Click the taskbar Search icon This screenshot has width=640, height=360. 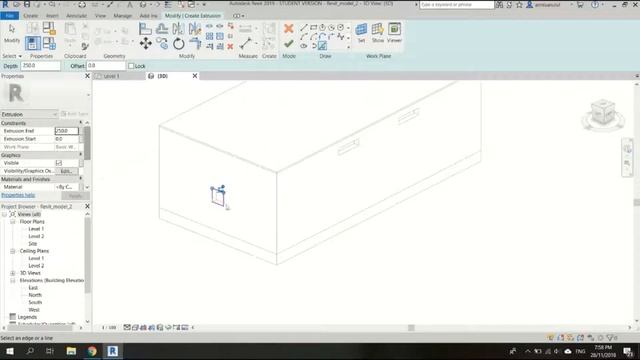coord(30,351)
